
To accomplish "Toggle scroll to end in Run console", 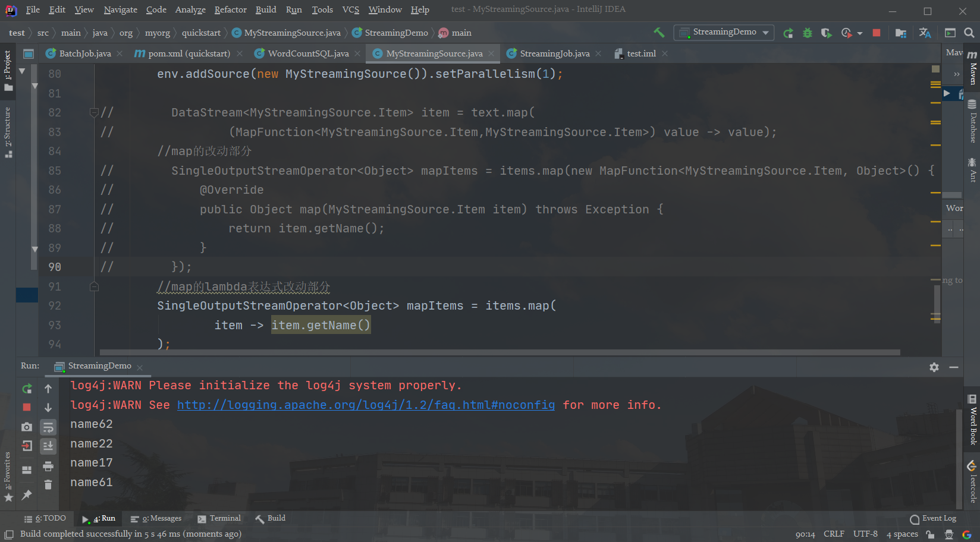I will (x=48, y=446).
